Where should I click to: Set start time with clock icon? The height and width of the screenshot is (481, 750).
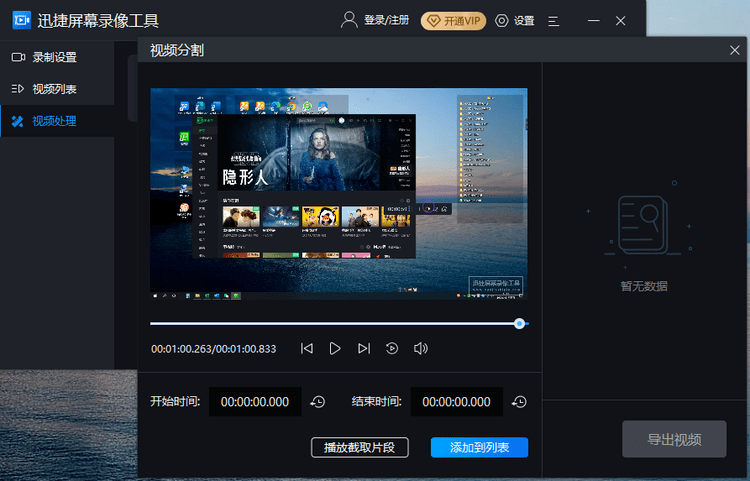click(318, 402)
